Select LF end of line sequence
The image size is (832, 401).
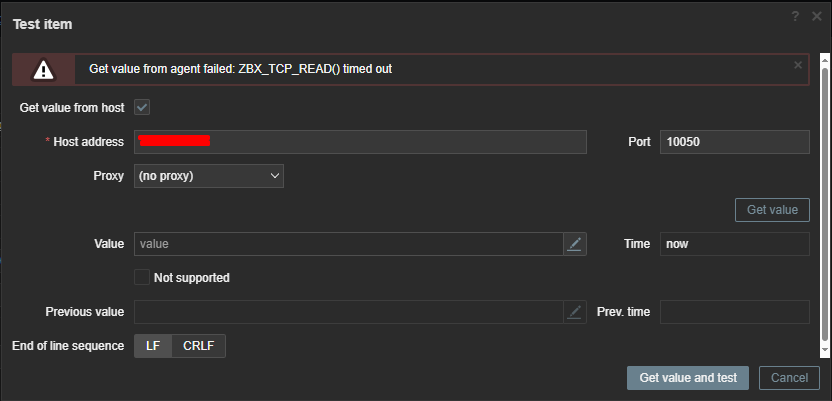point(153,346)
